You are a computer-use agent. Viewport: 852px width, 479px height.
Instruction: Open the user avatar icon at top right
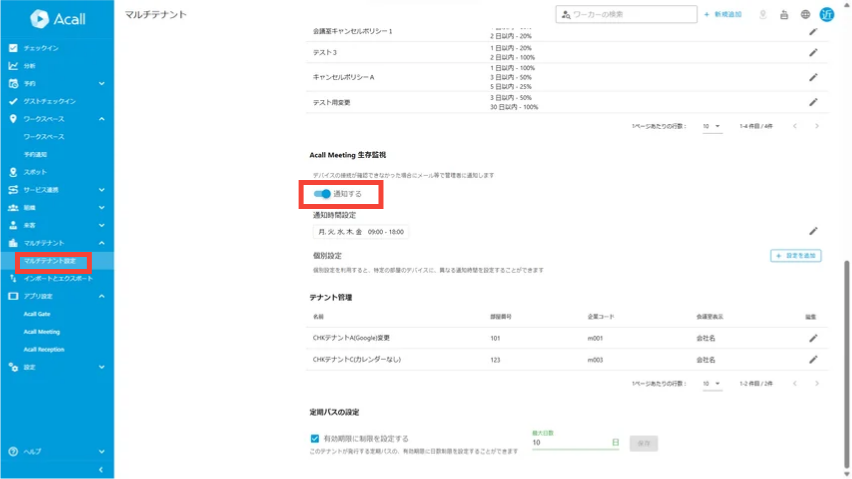pos(826,15)
